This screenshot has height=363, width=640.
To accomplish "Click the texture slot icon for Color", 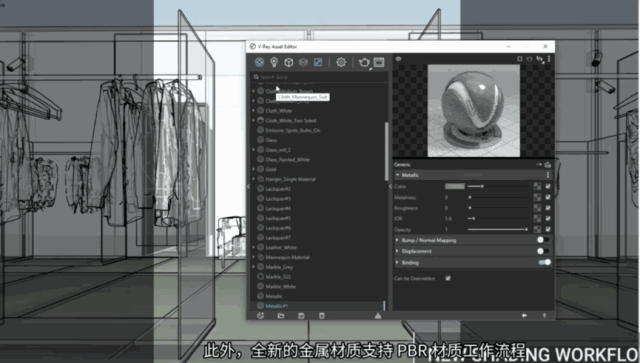I will [537, 186].
